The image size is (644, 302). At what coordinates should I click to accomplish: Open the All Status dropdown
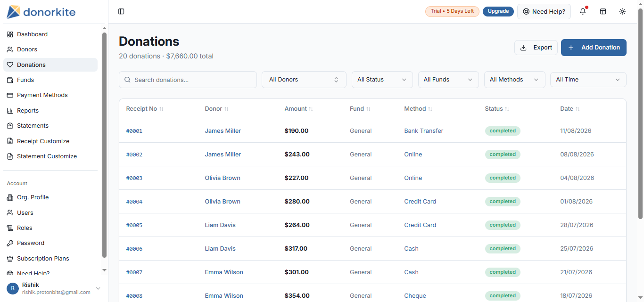(382, 80)
